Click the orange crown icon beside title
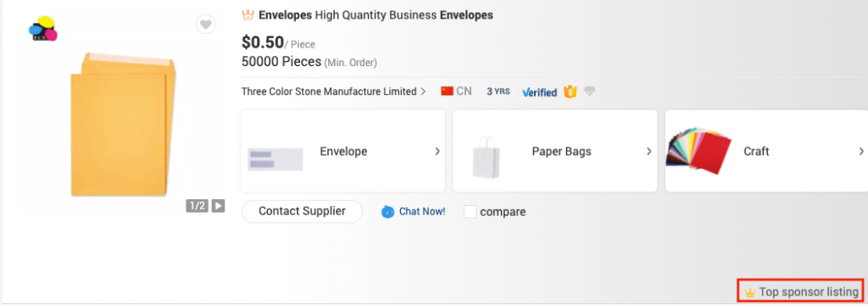The width and height of the screenshot is (868, 305). (248, 15)
